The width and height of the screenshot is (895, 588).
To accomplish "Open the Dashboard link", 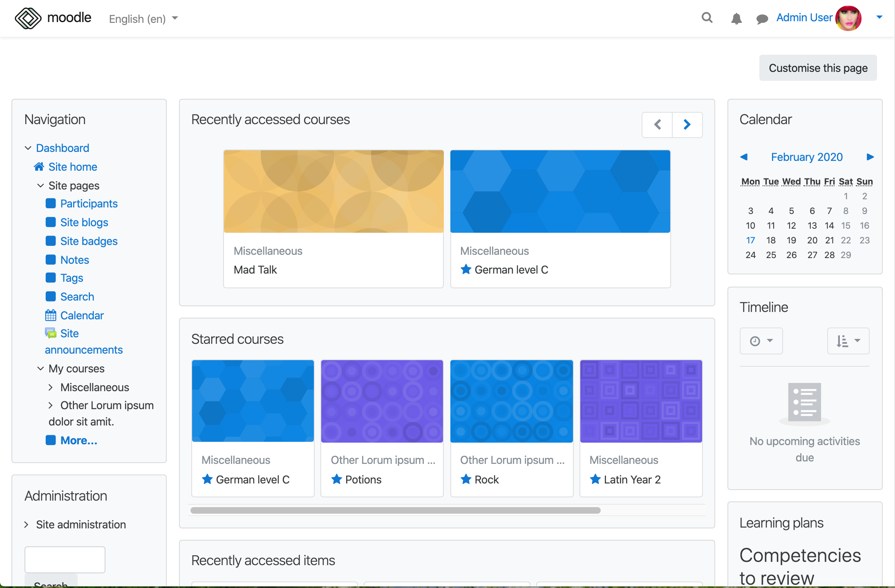I will point(63,148).
